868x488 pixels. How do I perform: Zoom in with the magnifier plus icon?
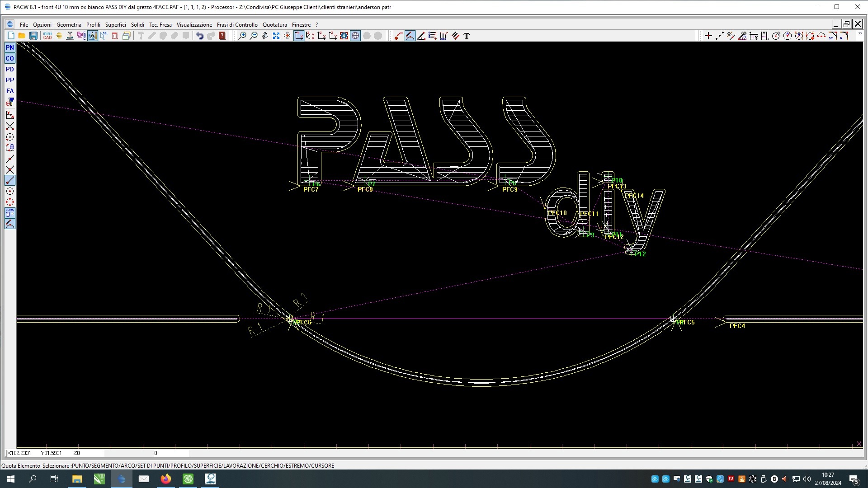click(x=242, y=36)
